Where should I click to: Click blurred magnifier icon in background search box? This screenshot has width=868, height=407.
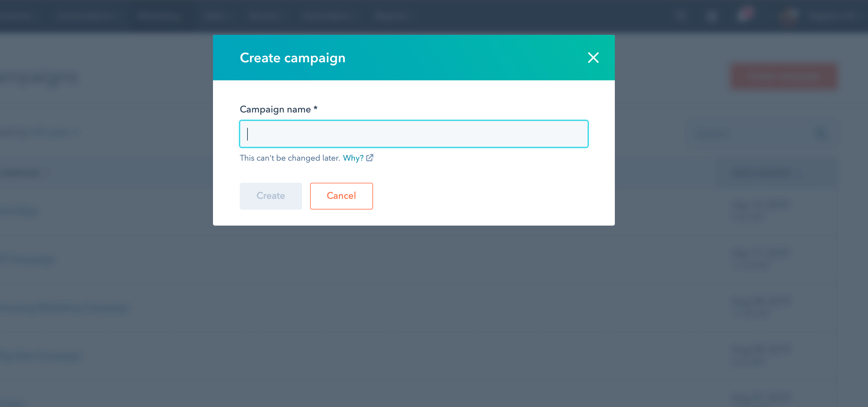pyautogui.click(x=821, y=134)
